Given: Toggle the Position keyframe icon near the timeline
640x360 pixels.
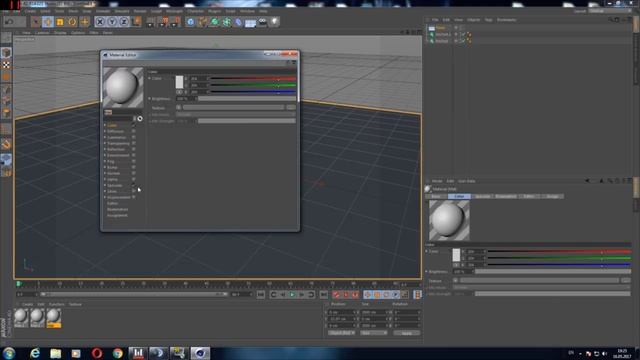Looking at the screenshot, I should [368, 294].
